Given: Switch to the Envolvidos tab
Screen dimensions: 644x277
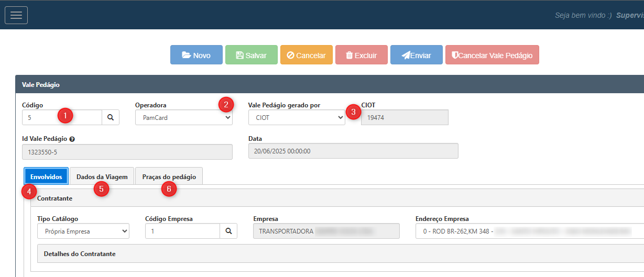Looking at the screenshot, I should 46,177.
